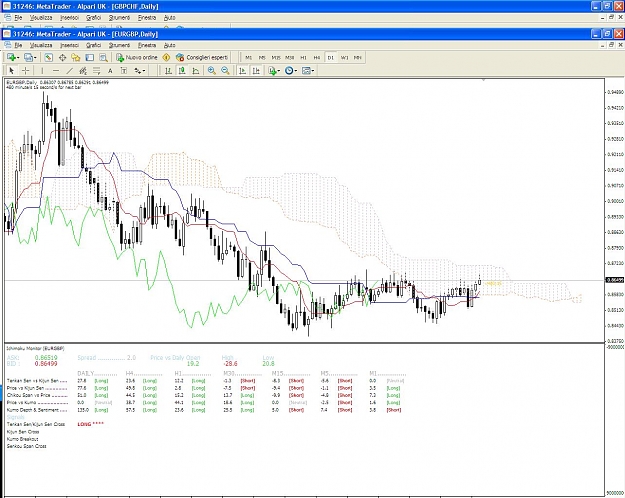Switch chart to line chart type
Viewport: 625px width, 498px height.
click(x=196, y=71)
